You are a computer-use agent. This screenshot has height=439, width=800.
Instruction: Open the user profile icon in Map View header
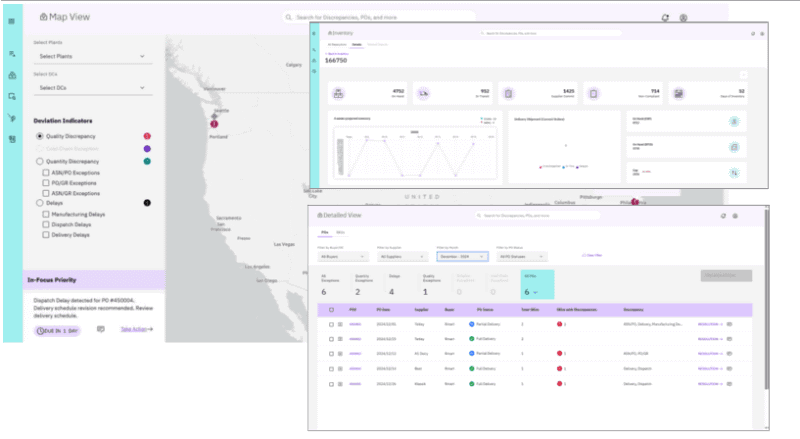pyautogui.click(x=683, y=18)
